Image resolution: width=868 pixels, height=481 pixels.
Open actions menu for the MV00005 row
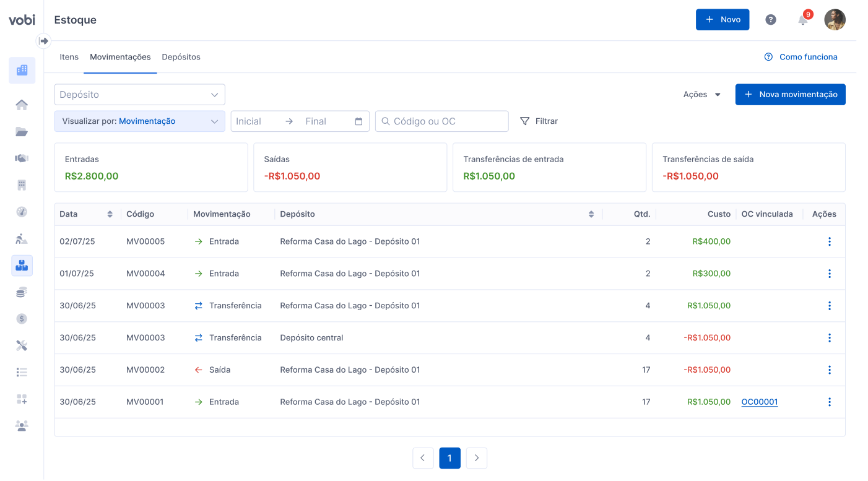coord(830,241)
